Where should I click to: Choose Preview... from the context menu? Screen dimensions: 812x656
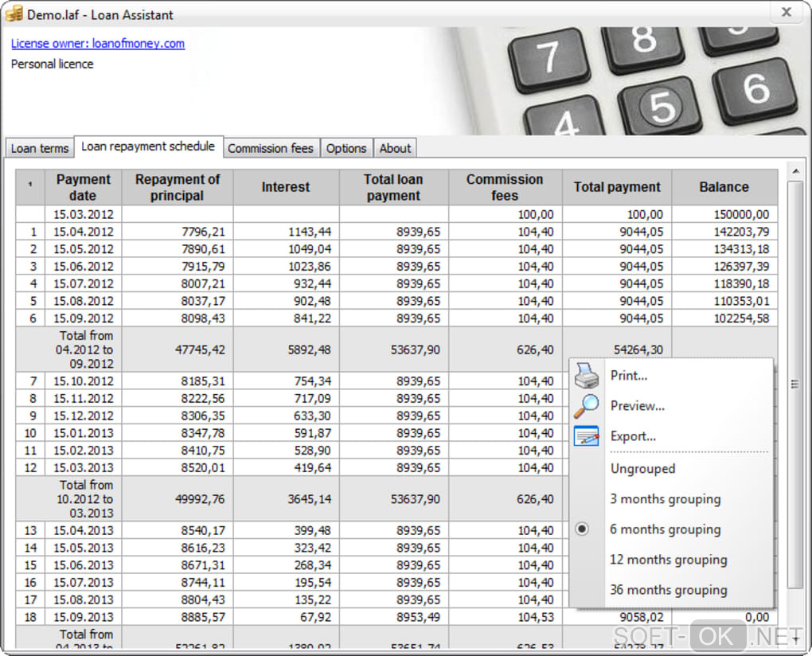[x=638, y=406]
